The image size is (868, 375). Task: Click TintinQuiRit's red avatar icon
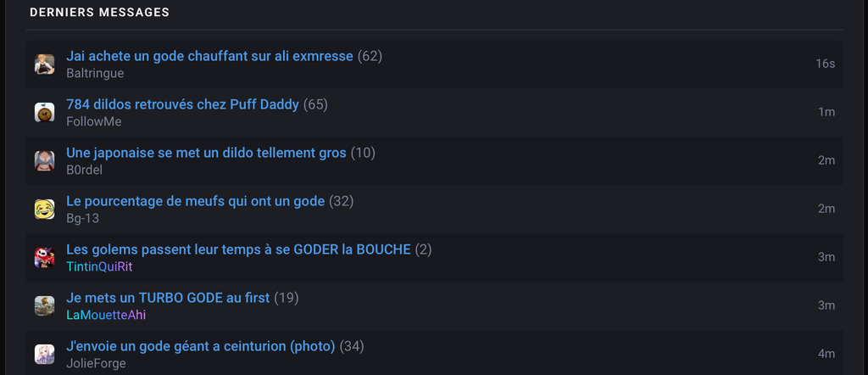coord(44,258)
